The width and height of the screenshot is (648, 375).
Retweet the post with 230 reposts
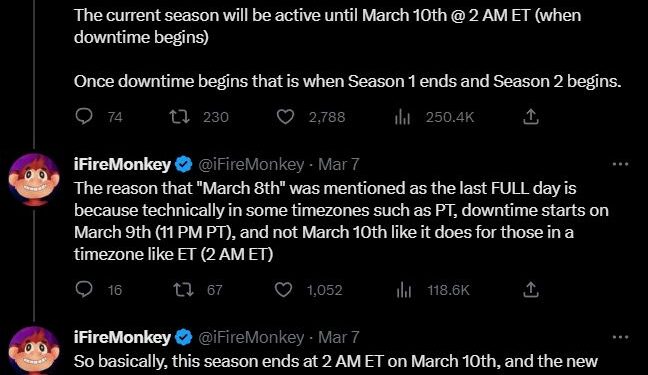point(180,117)
